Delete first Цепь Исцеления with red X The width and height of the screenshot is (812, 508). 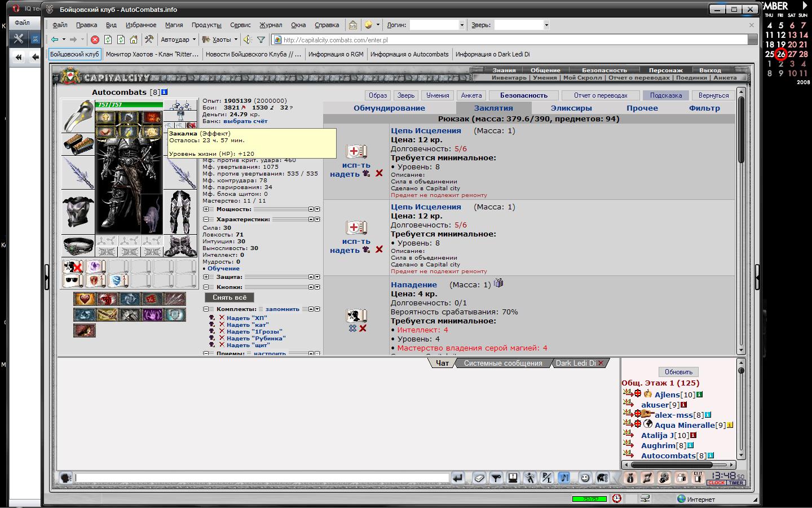[379, 173]
